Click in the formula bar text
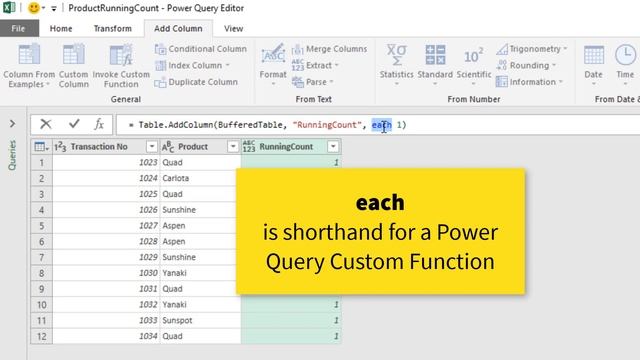The image size is (640, 360). point(267,125)
